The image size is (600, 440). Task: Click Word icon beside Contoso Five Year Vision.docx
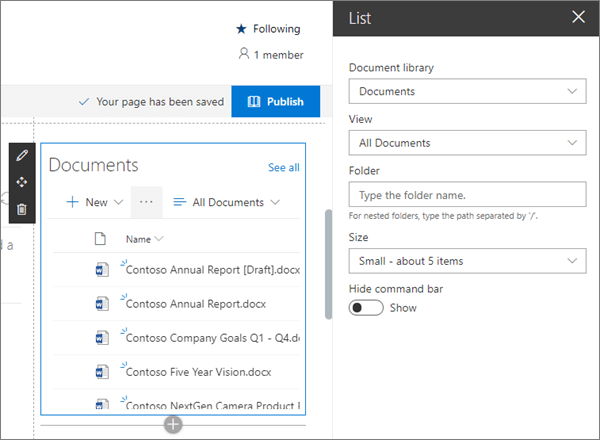[x=100, y=371]
